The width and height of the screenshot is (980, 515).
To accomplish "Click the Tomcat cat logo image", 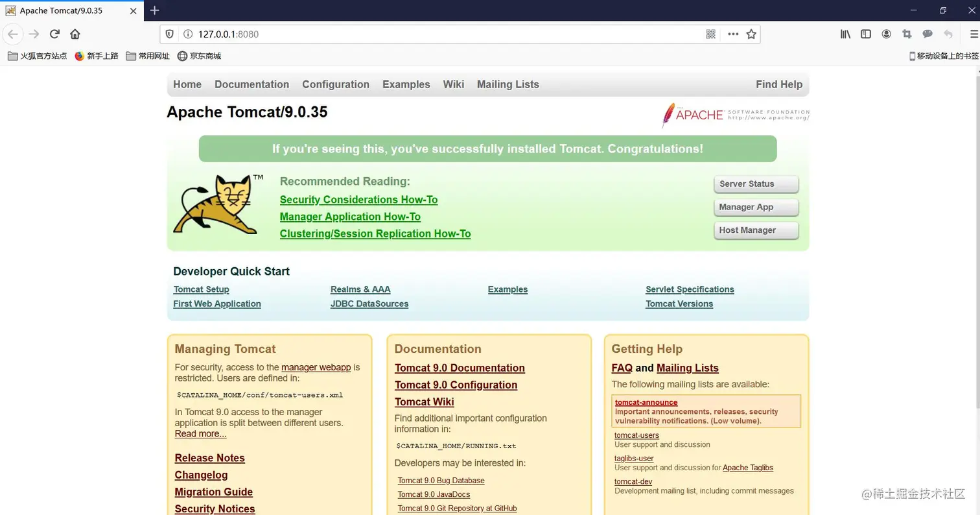I will 218,204.
